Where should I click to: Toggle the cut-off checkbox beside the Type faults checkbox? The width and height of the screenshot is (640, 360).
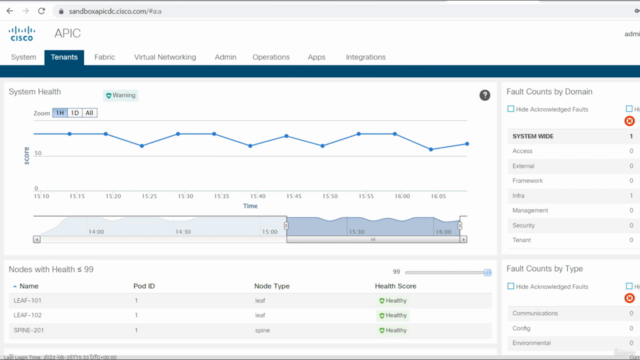pyautogui.click(x=629, y=286)
